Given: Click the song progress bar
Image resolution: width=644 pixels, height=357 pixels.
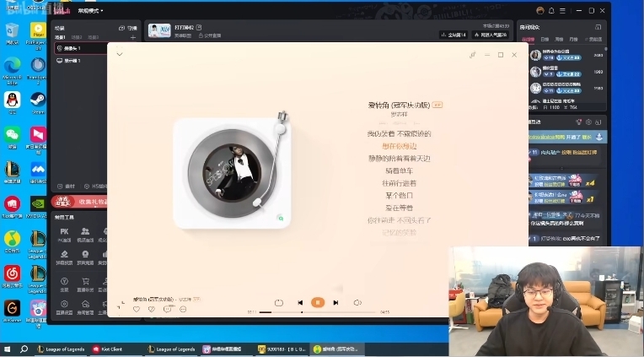Looking at the screenshot, I should pyautogui.click(x=320, y=312).
